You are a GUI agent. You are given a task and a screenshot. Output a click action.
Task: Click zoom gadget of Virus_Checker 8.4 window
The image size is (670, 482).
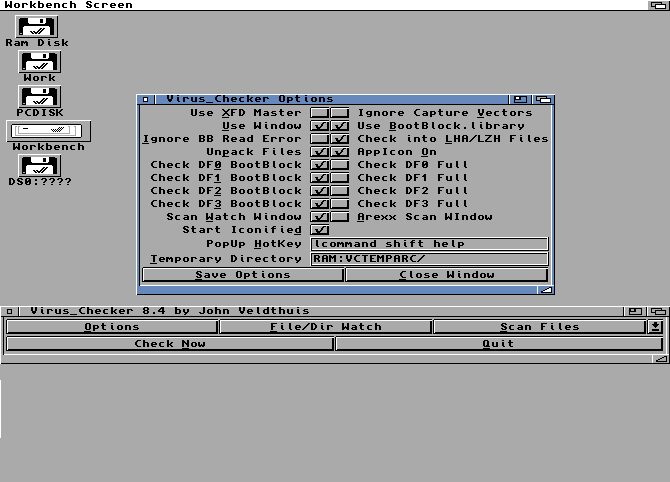pos(635,311)
